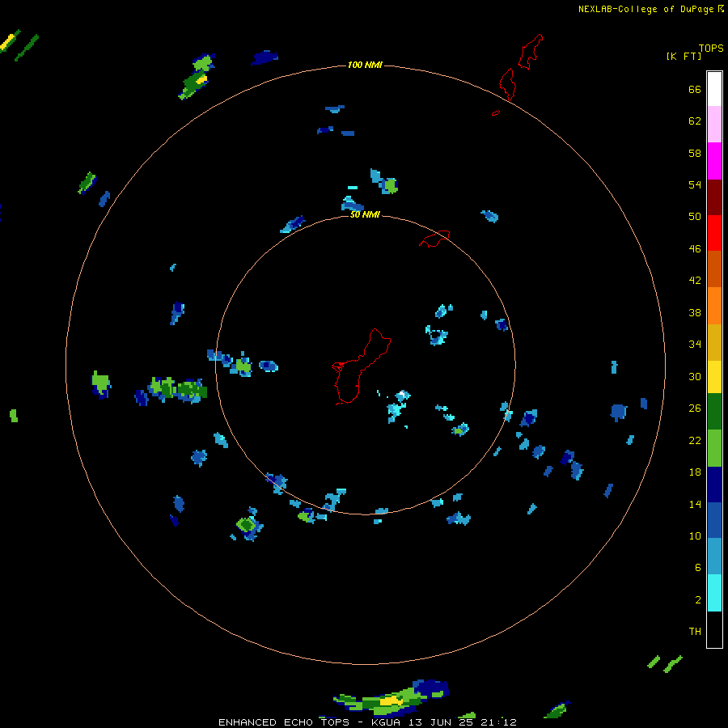
Task: Pick the light green legend swatch
Action: (714, 448)
